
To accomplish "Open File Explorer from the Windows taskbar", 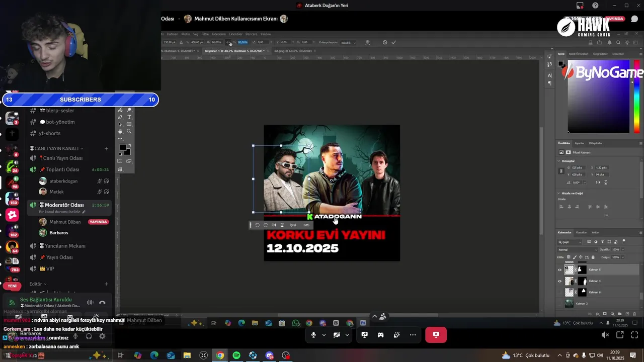I will click(x=187, y=355).
